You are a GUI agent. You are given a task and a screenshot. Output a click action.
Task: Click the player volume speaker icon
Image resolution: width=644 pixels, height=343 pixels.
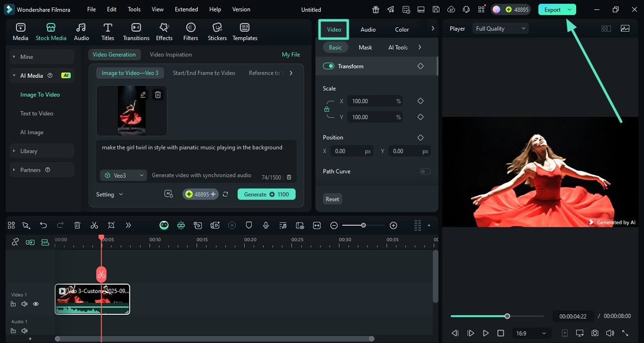click(x=610, y=333)
